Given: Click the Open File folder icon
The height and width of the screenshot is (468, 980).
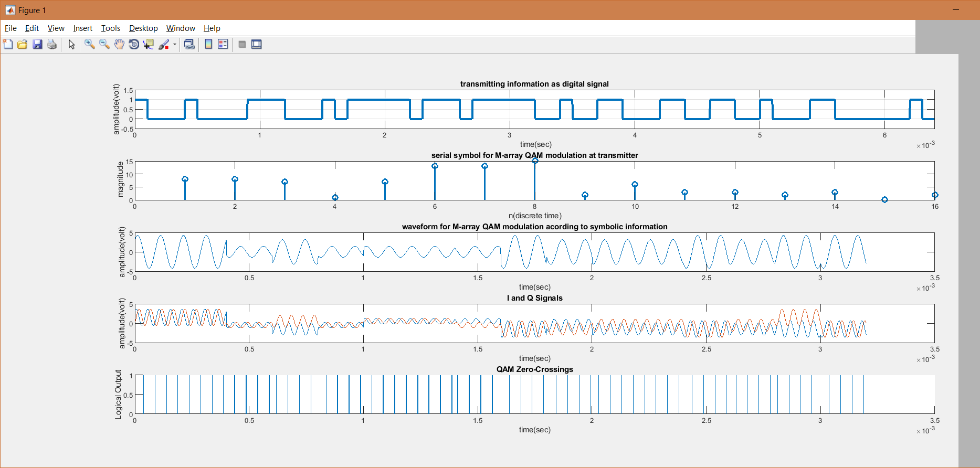Looking at the screenshot, I should click(x=23, y=45).
